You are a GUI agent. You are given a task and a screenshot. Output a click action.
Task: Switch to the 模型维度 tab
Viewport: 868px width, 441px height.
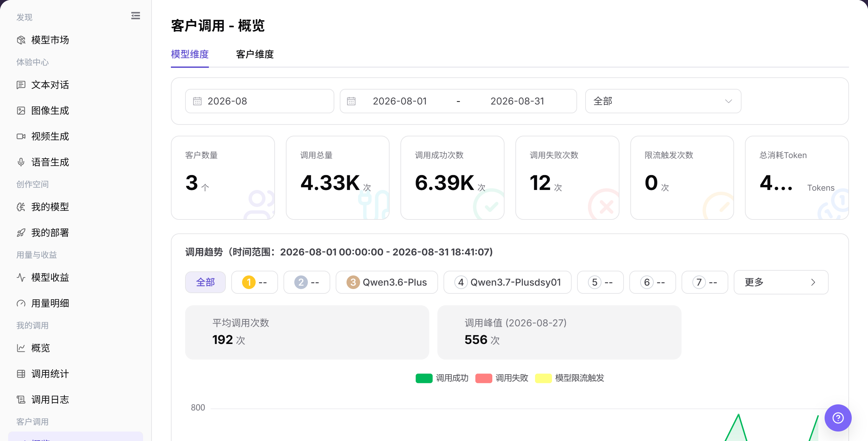[190, 54]
